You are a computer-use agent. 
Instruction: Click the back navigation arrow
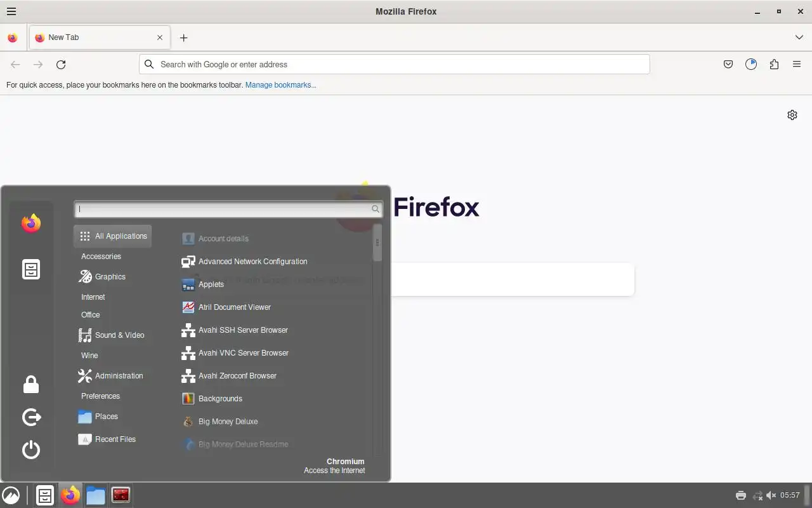15,64
